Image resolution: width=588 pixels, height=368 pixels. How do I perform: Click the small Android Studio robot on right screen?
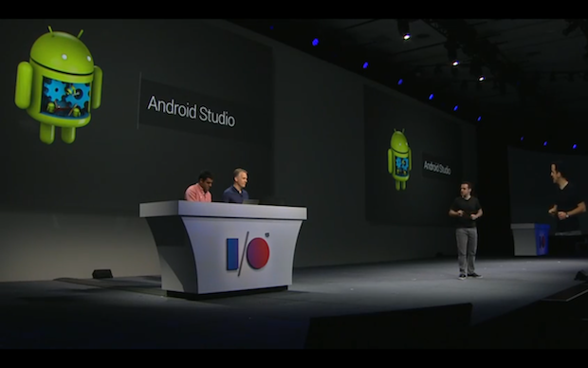[x=400, y=159]
